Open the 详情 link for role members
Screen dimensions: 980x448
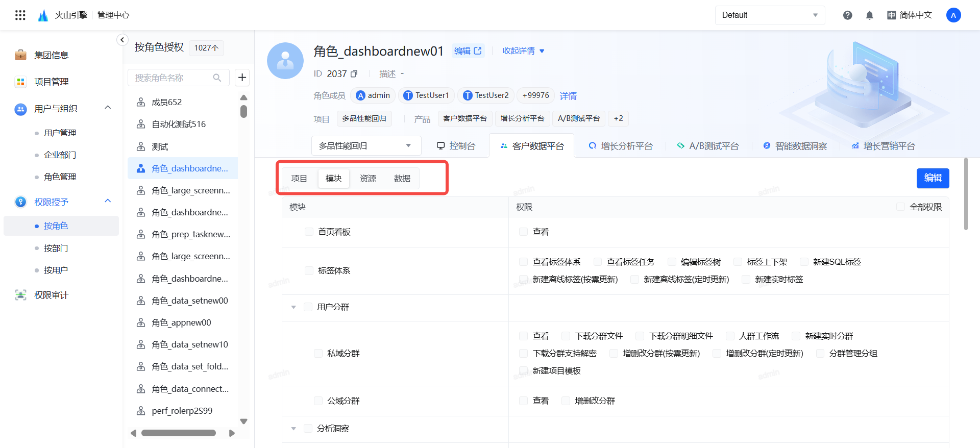pyautogui.click(x=568, y=96)
